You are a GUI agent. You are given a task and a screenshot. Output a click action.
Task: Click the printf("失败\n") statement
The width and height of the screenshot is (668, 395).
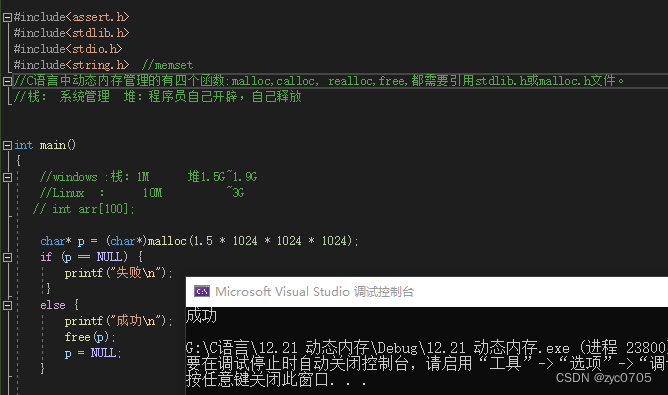[118, 273]
